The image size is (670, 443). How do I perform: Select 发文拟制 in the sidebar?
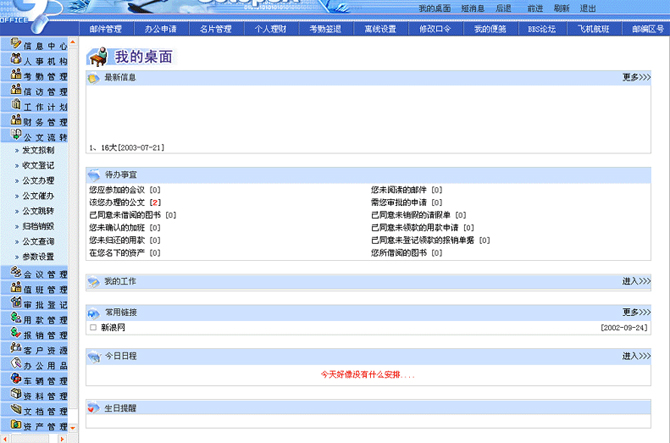click(38, 150)
